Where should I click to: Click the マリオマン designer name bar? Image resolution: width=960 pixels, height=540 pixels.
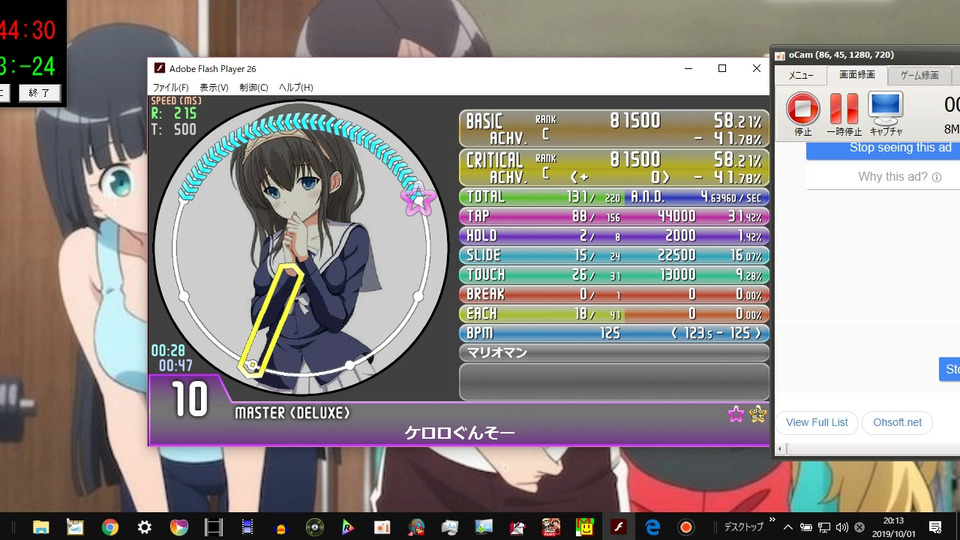coord(614,353)
